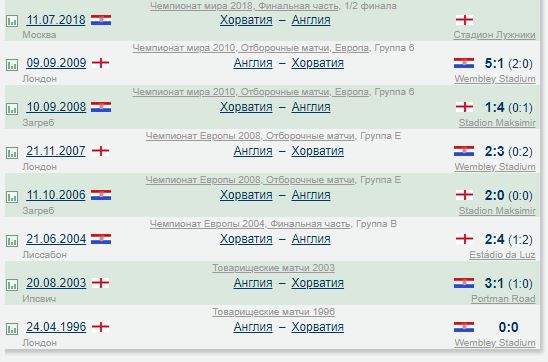This screenshot has width=548, height=362.
Task: Open match stats icon for 10.09.2008
Action: tap(12, 109)
